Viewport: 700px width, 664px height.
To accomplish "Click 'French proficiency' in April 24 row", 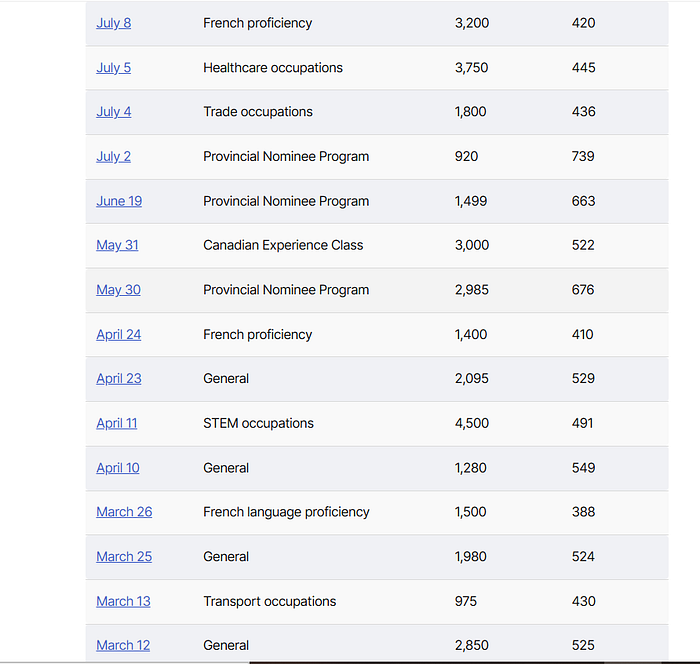I will tap(258, 334).
